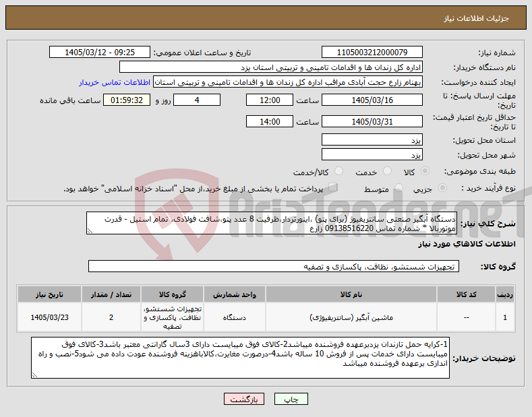
Task: Click the بازگشت back button
Action: 244,399
